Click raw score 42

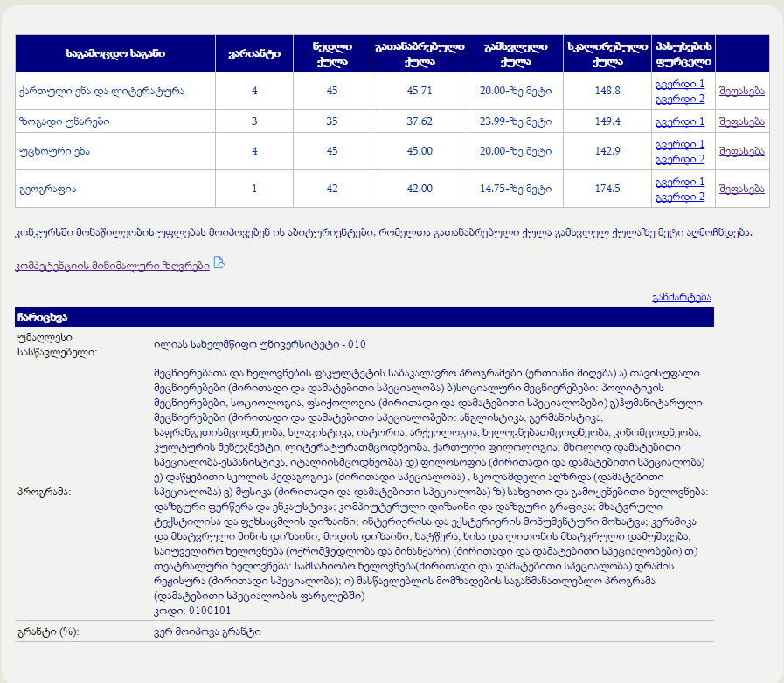(332, 189)
